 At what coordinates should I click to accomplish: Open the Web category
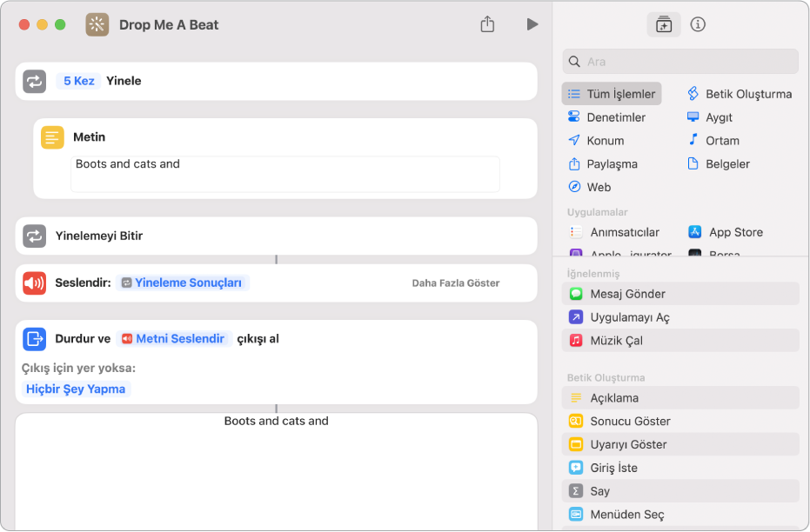click(x=589, y=187)
